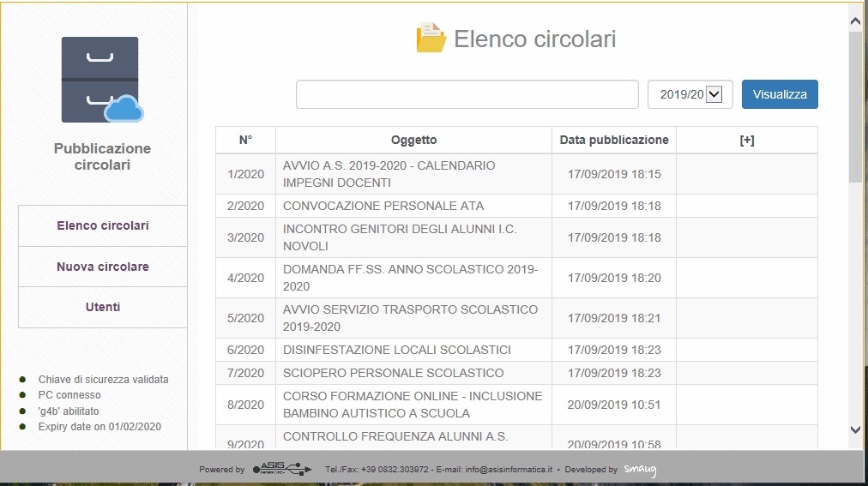Click the filing cabinet cloud logo
This screenshot has height=486, width=868.
[102, 80]
